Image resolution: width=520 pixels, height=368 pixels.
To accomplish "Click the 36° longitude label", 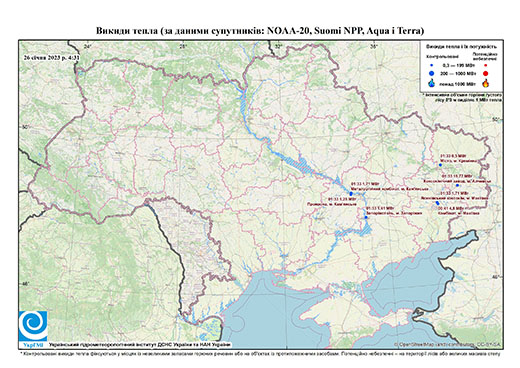I will 374,46.
